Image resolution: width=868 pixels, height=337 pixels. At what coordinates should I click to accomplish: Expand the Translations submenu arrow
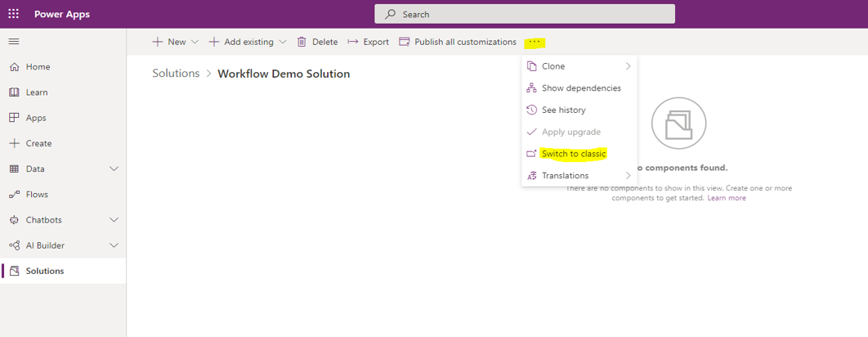(629, 176)
